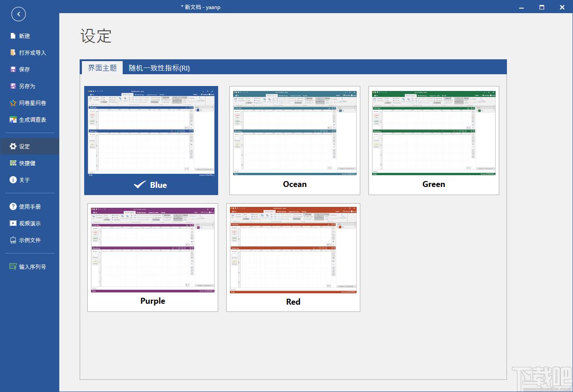Open the 视频演示 video demo
Image resolution: width=573 pixels, height=392 pixels.
29,223
